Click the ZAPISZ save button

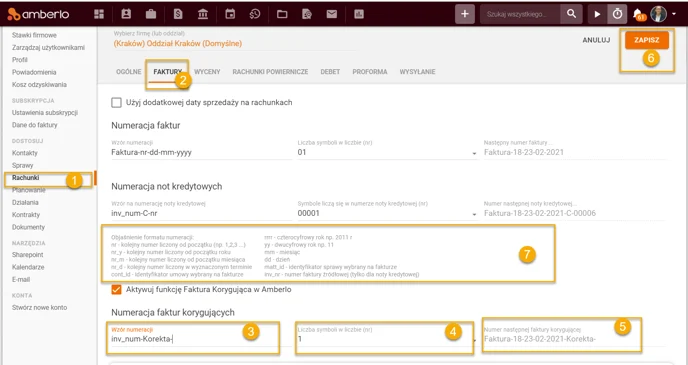[647, 40]
